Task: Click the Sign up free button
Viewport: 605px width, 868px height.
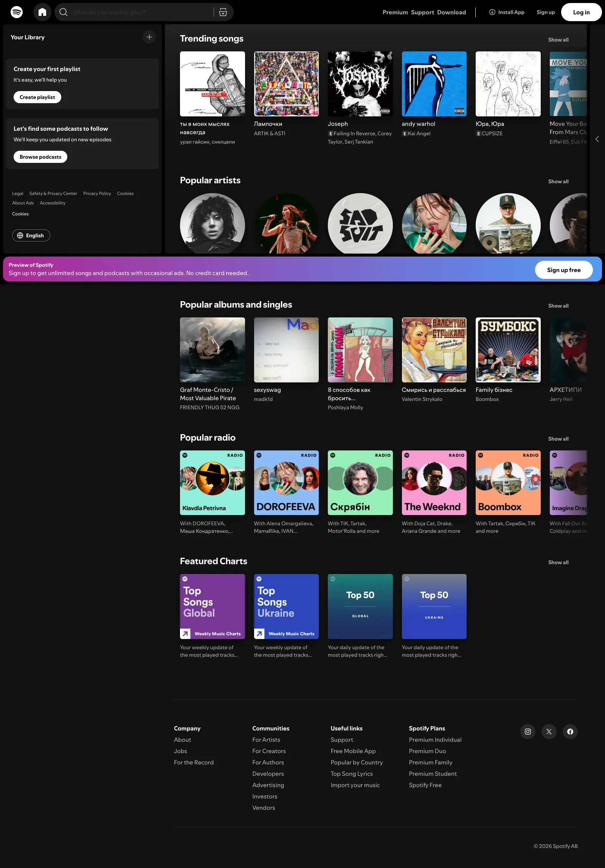Action: [564, 270]
